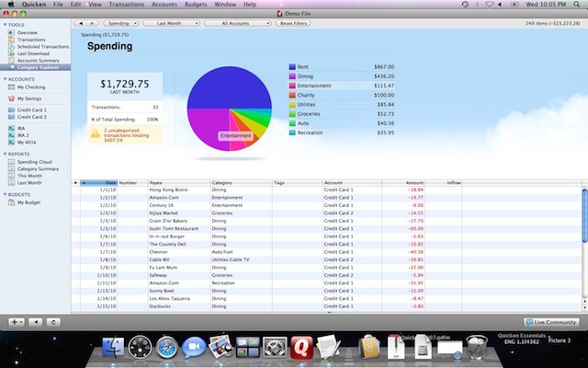Click the refresh button at bottom
The height and width of the screenshot is (368, 588).
point(53,322)
